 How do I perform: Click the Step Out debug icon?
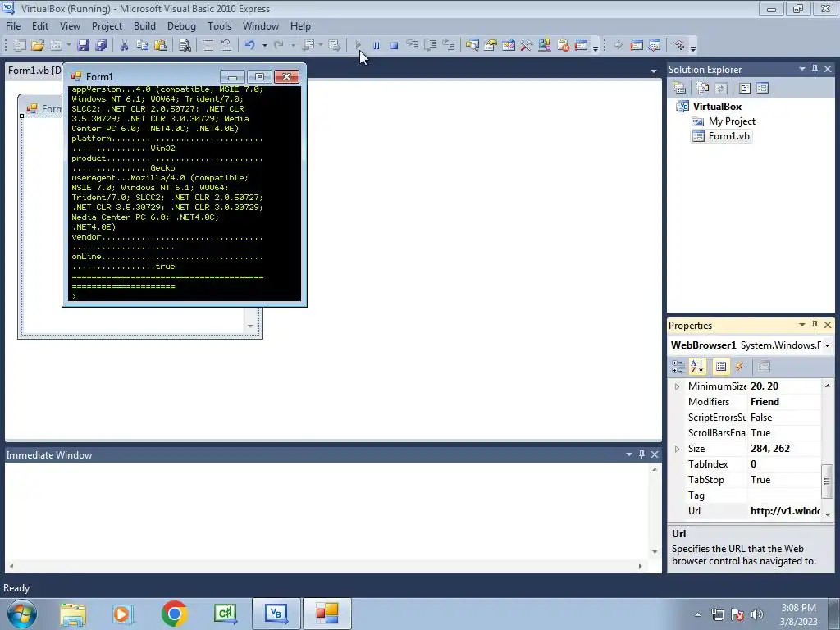coord(449,46)
